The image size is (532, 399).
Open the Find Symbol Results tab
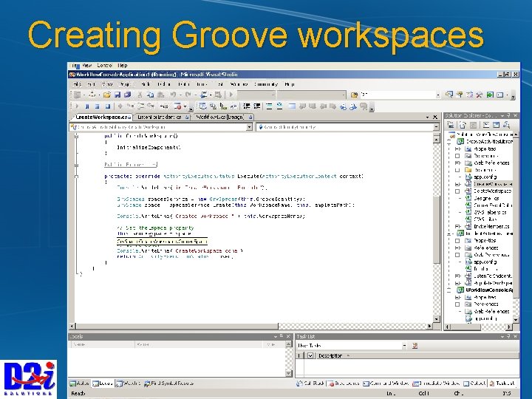pos(168,383)
